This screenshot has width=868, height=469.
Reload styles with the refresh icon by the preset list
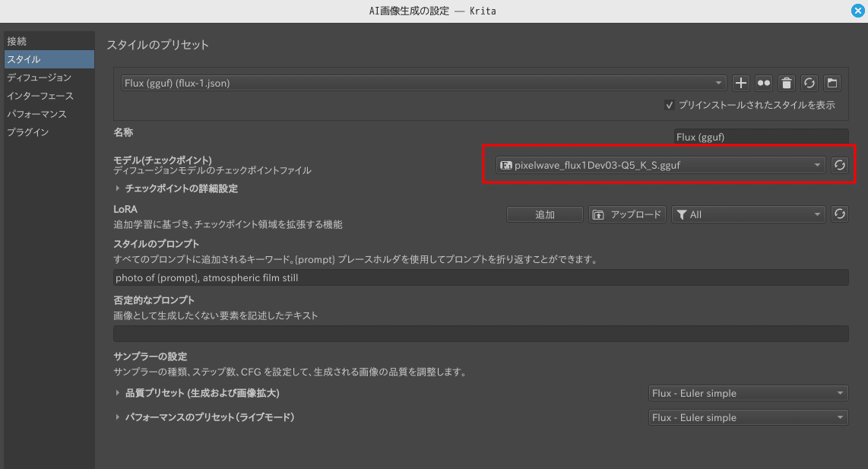pyautogui.click(x=809, y=83)
